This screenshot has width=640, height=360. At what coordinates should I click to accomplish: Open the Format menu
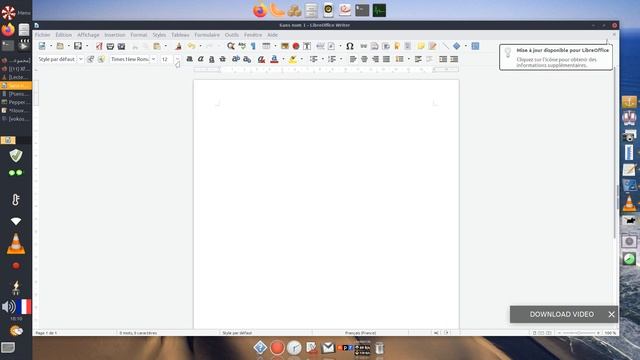tap(139, 35)
